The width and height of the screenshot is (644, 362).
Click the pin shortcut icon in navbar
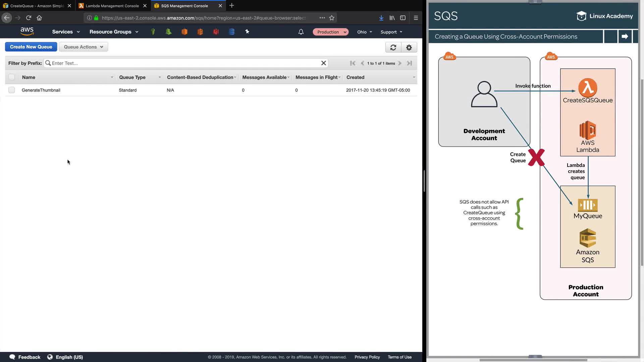[247, 32]
